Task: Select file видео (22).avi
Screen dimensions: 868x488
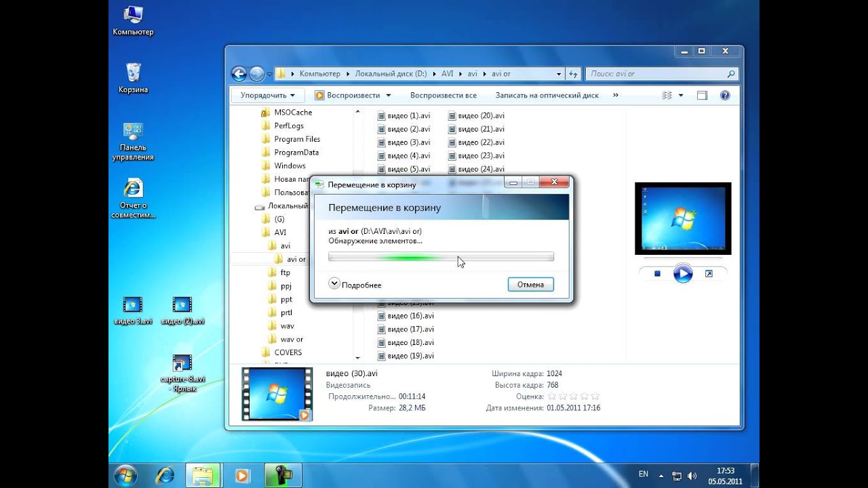Action: point(477,142)
